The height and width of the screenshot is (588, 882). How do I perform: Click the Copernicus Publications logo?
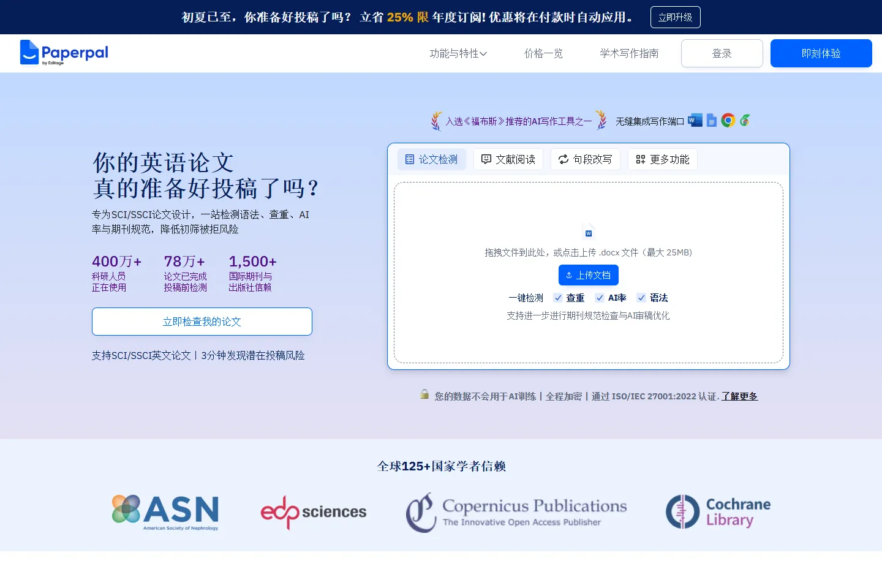pos(516,513)
